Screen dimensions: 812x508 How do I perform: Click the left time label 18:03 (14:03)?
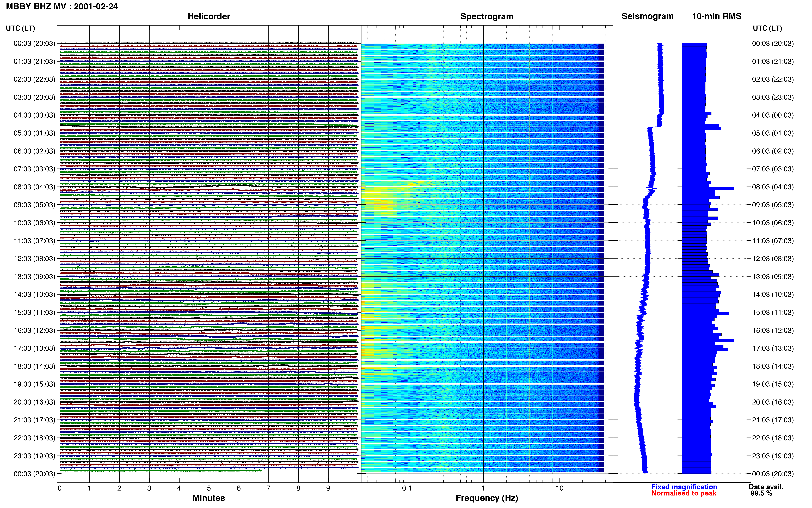(x=34, y=366)
